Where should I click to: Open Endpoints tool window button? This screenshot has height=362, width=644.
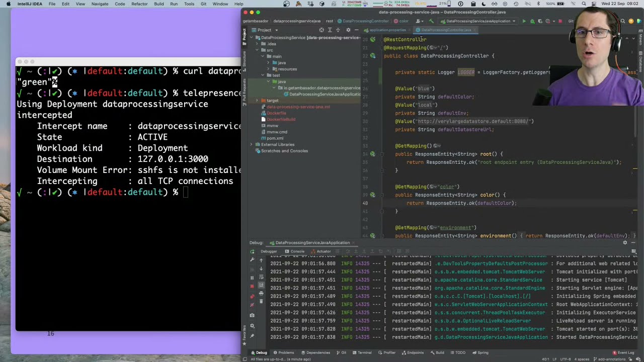(413, 352)
